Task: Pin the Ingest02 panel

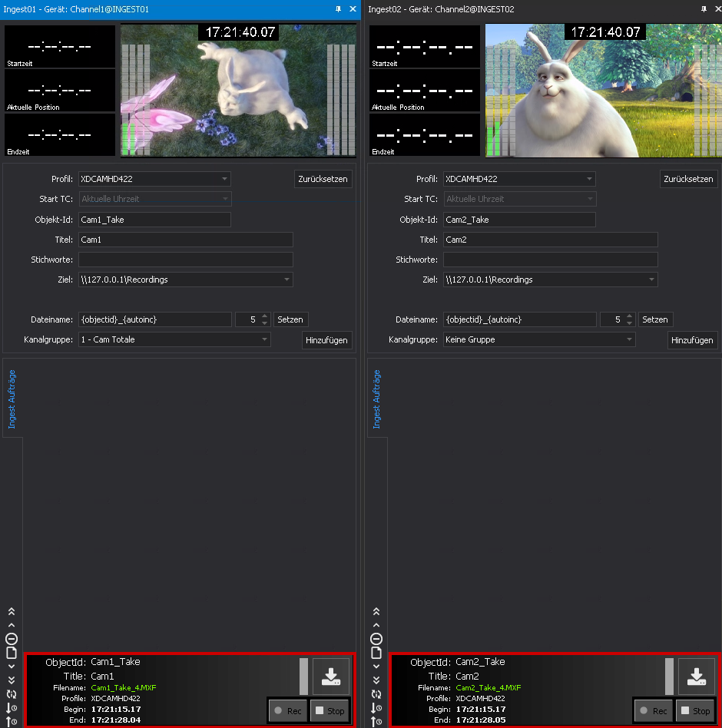Action: click(x=704, y=8)
